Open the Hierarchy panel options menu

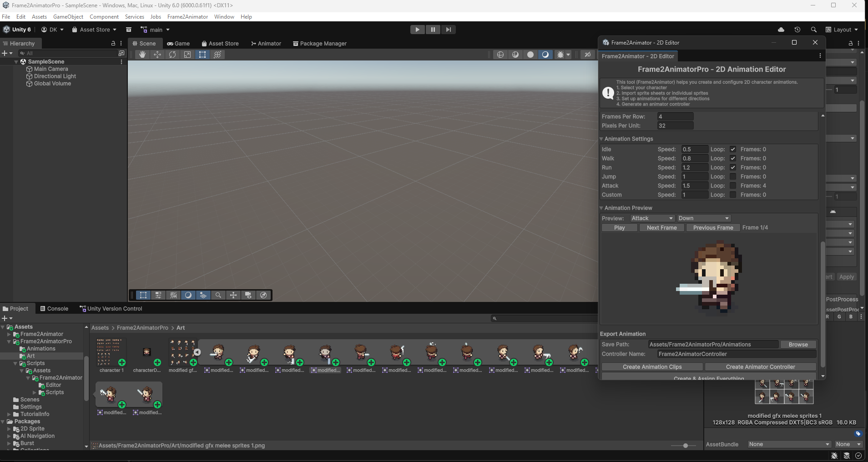tap(121, 44)
